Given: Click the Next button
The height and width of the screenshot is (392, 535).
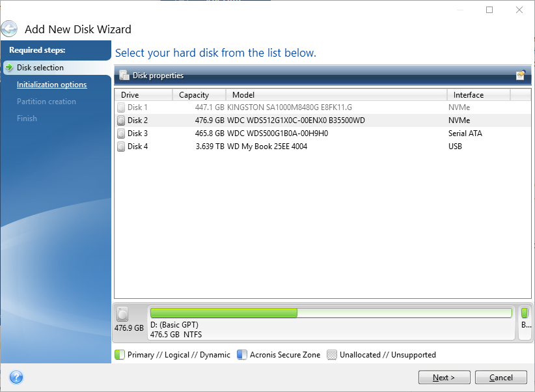Looking at the screenshot, I should click(444, 377).
